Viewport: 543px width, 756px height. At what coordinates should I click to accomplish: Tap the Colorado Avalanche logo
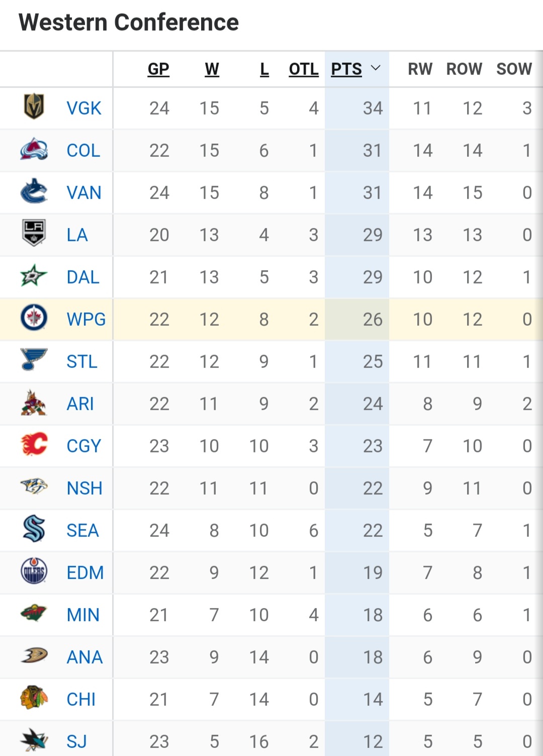coord(34,149)
